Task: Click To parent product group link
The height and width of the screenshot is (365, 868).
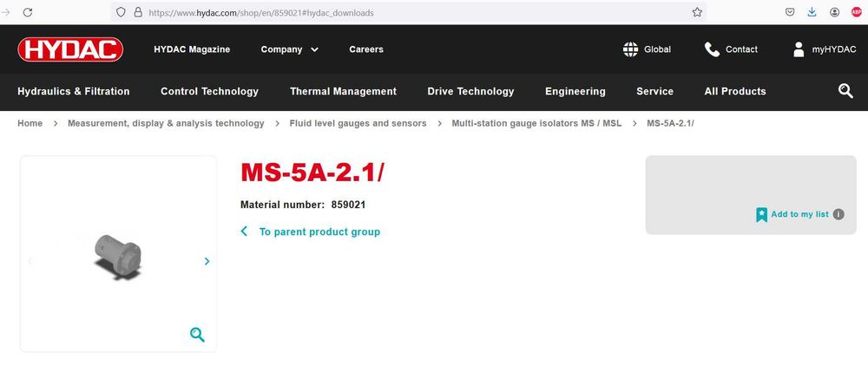Action: tap(319, 231)
